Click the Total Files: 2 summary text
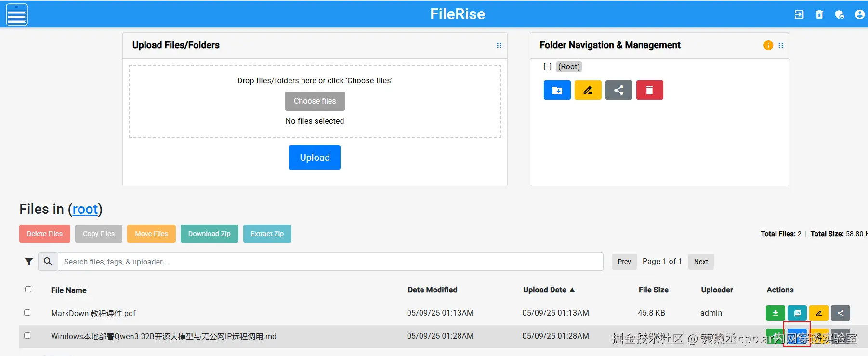Screen dimensions: 868x356 (781, 234)
